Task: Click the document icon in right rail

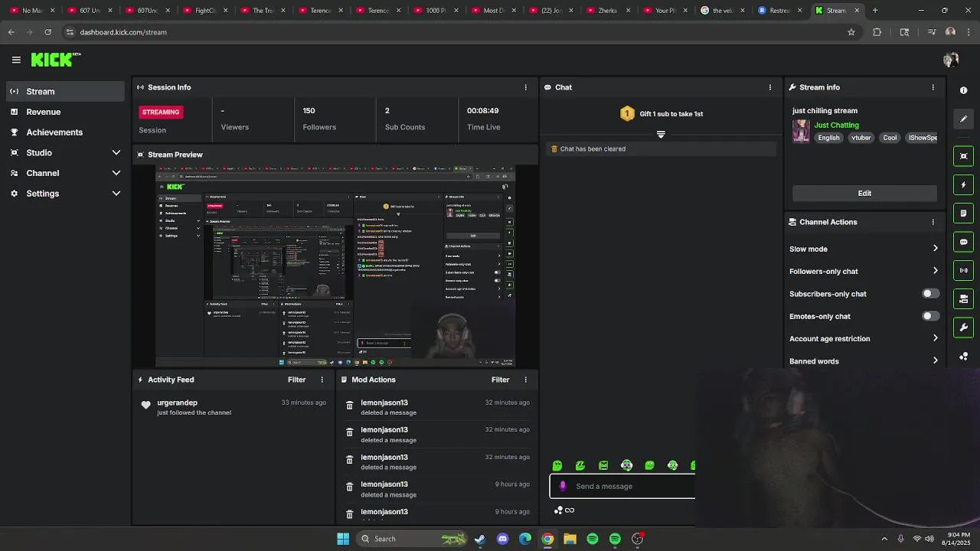Action: point(963,214)
